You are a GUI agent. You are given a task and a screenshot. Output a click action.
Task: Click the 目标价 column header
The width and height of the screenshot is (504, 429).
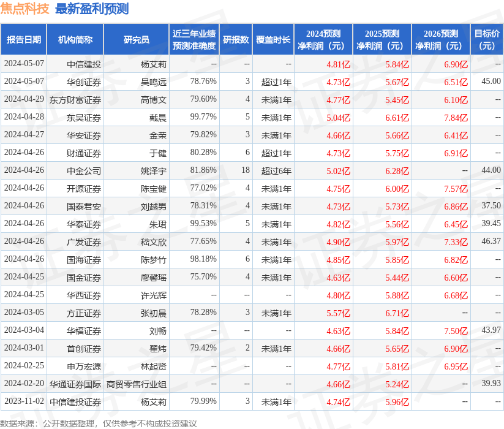click(487, 40)
